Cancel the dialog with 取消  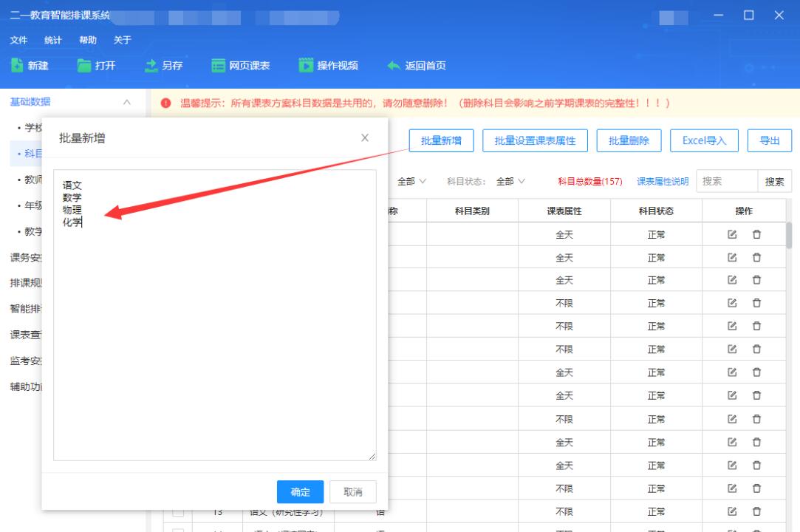coord(353,492)
